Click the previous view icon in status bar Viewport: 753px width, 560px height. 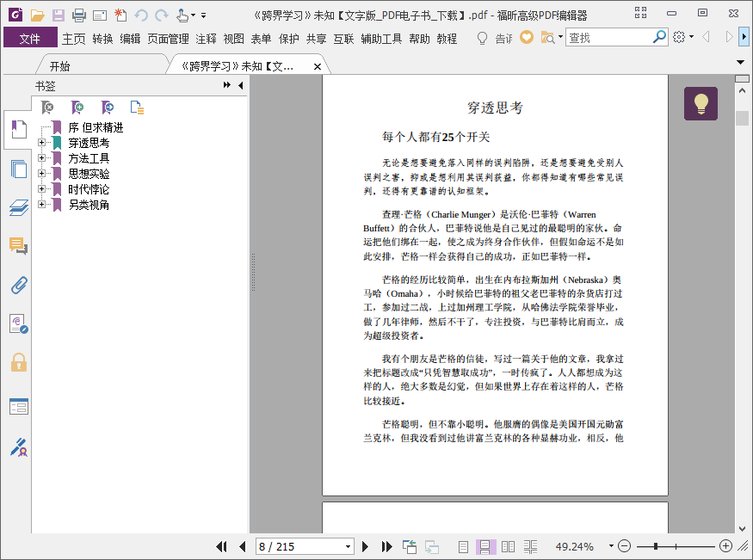pos(410,546)
